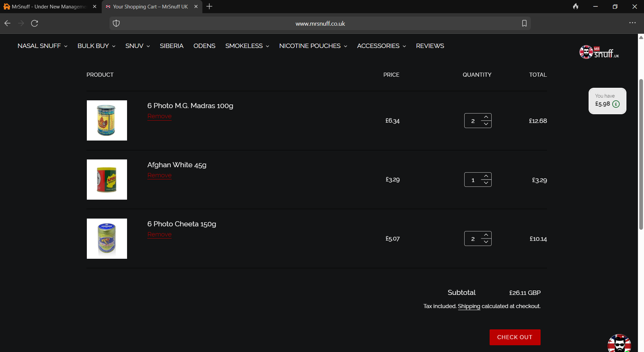Click the scrollbar up arrow
644x352 pixels.
[x=641, y=37]
